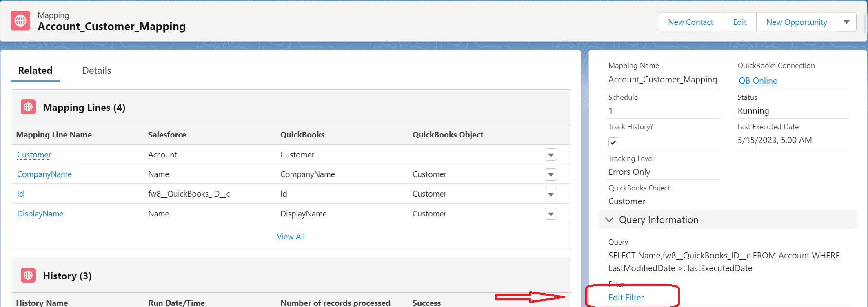Click the Status value Running
The width and height of the screenshot is (868, 307).
(x=753, y=111)
